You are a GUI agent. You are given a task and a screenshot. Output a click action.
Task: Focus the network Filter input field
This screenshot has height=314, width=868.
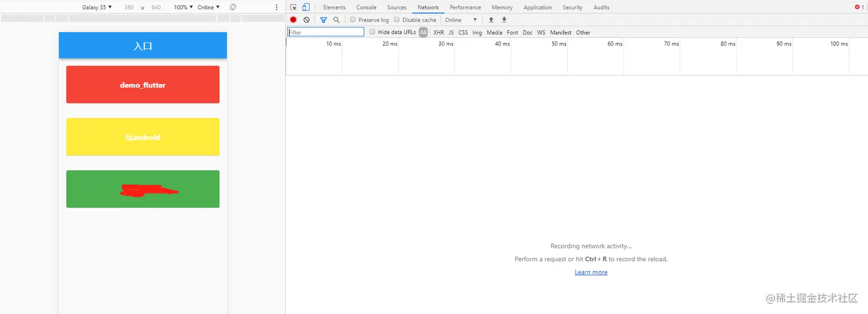click(325, 32)
